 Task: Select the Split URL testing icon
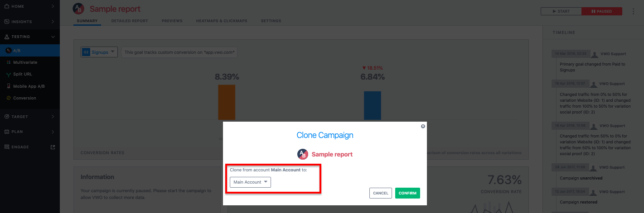(x=8, y=74)
